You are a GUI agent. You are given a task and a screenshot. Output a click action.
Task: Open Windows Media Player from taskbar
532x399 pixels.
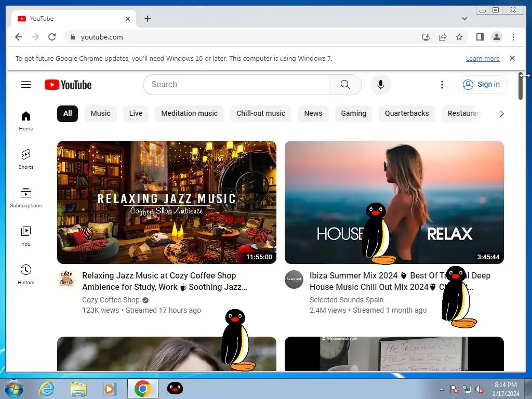pyautogui.click(x=110, y=389)
